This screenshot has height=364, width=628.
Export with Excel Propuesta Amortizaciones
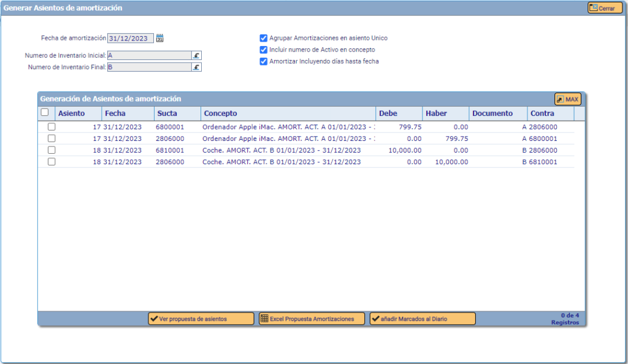(312, 319)
